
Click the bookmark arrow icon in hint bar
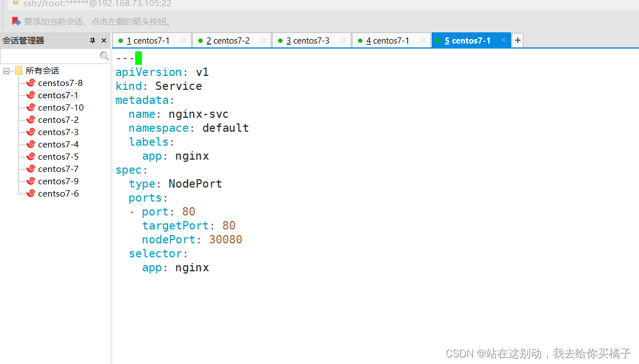(x=16, y=21)
